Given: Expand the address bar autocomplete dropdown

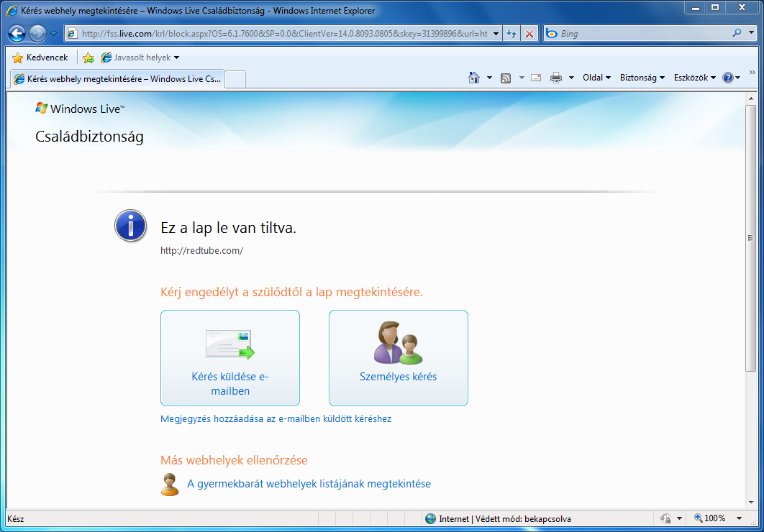Looking at the screenshot, I should click(496, 34).
